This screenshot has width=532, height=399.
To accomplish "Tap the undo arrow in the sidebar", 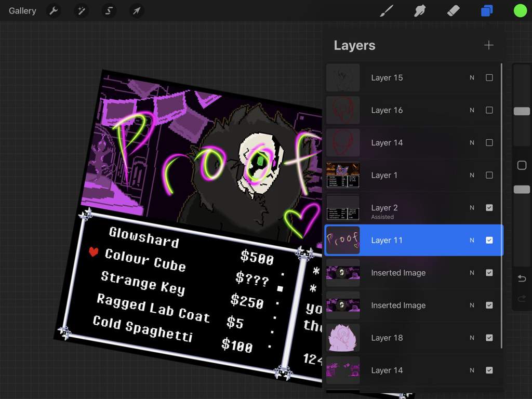I will [522, 278].
